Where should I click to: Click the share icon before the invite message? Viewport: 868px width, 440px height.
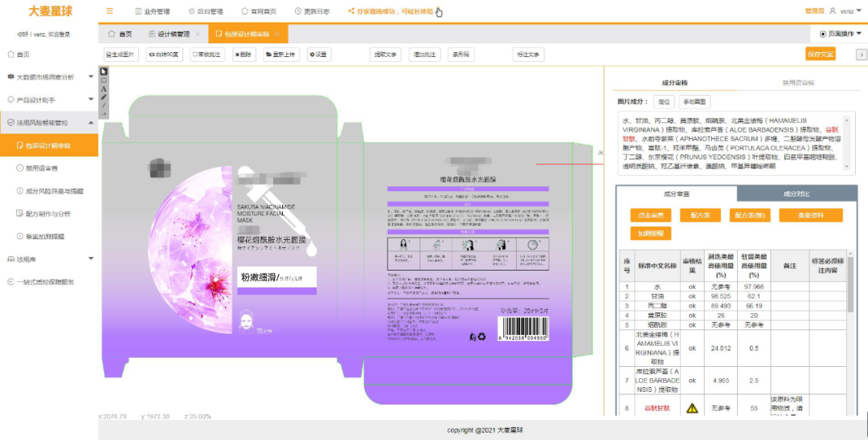(x=351, y=11)
